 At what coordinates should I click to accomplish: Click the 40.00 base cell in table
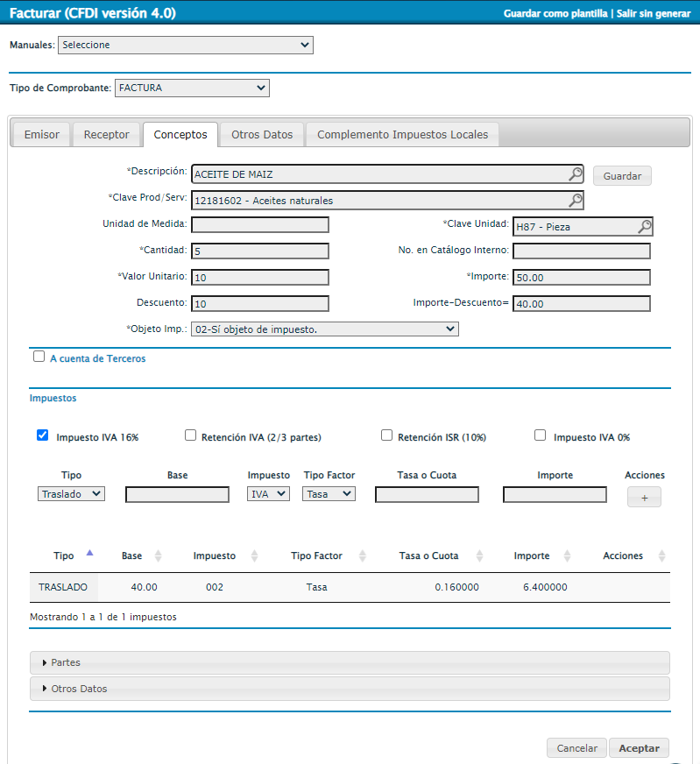(145, 587)
